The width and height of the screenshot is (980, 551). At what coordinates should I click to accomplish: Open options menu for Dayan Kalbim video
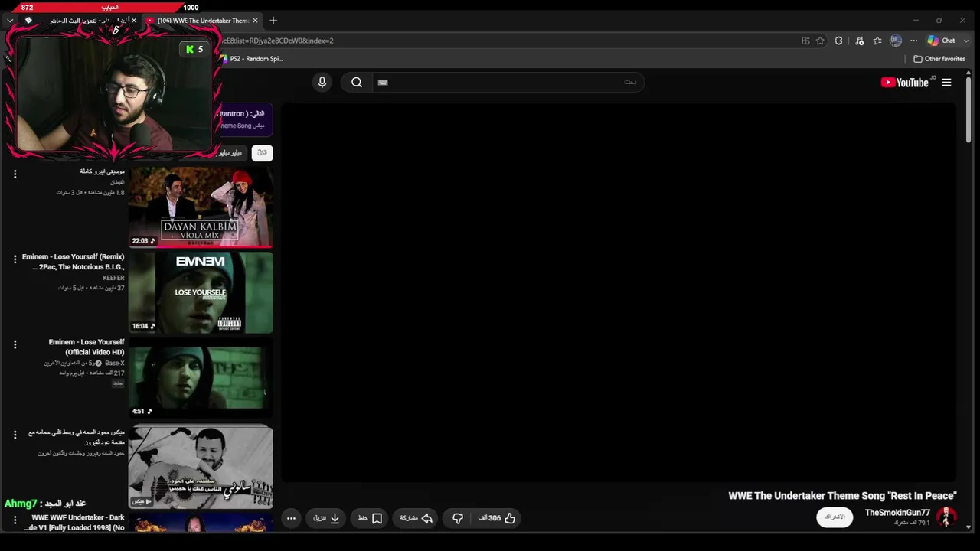pos(15,174)
